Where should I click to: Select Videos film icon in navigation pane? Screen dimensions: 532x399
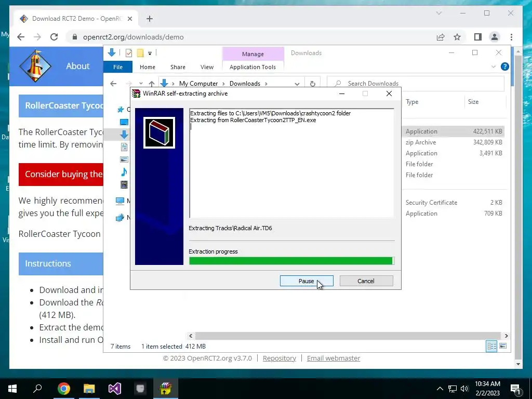click(x=124, y=184)
